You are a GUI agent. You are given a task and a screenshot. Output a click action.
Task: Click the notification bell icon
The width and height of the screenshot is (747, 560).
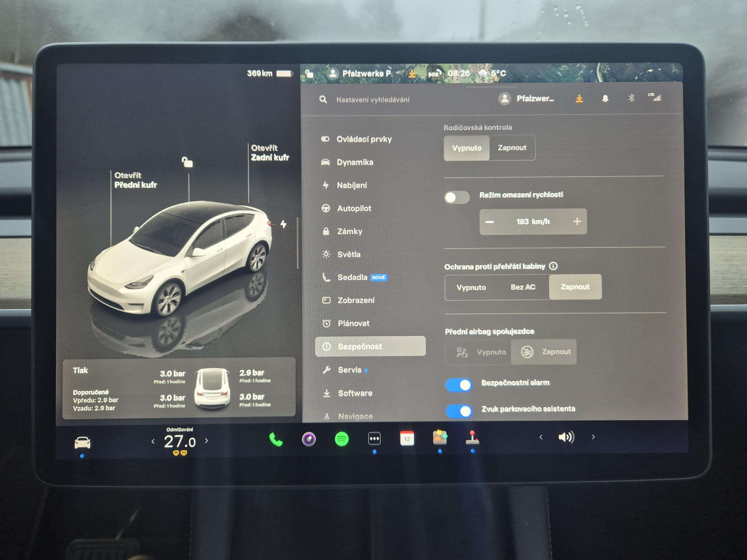(605, 99)
